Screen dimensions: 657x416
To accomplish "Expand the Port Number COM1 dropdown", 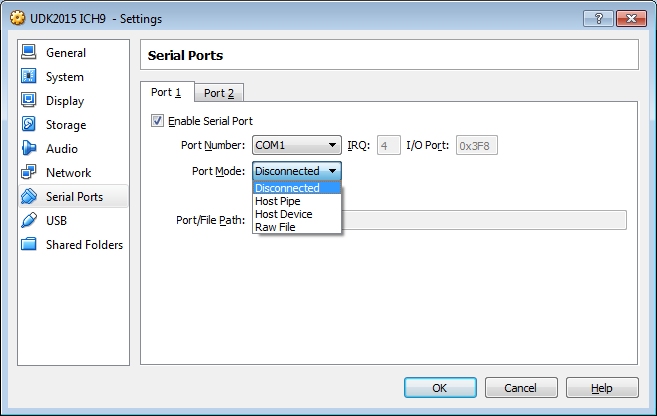I will (x=297, y=145).
